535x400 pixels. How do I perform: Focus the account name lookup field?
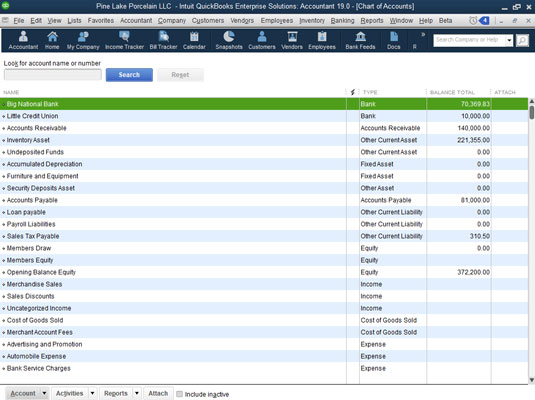click(x=53, y=75)
